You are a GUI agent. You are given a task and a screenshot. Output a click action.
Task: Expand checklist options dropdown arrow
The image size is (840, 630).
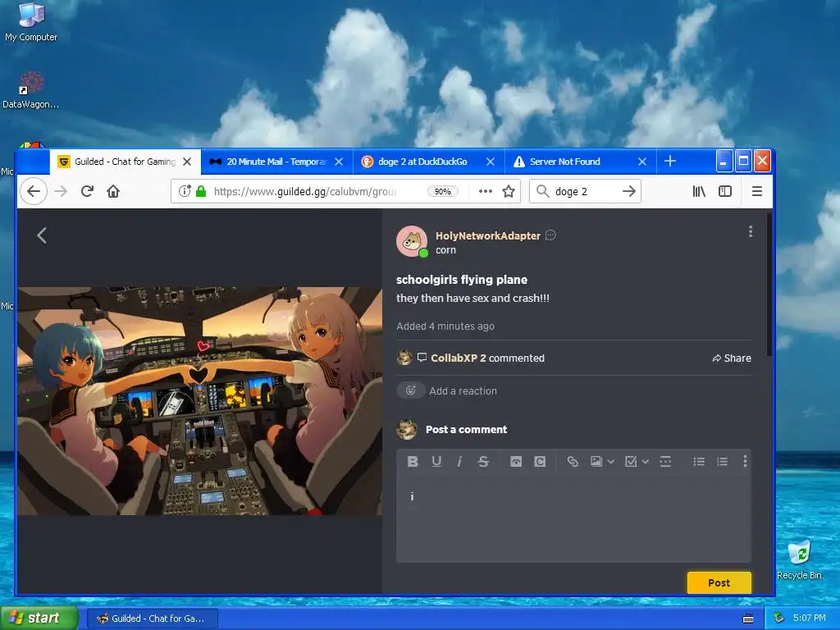[x=646, y=461]
